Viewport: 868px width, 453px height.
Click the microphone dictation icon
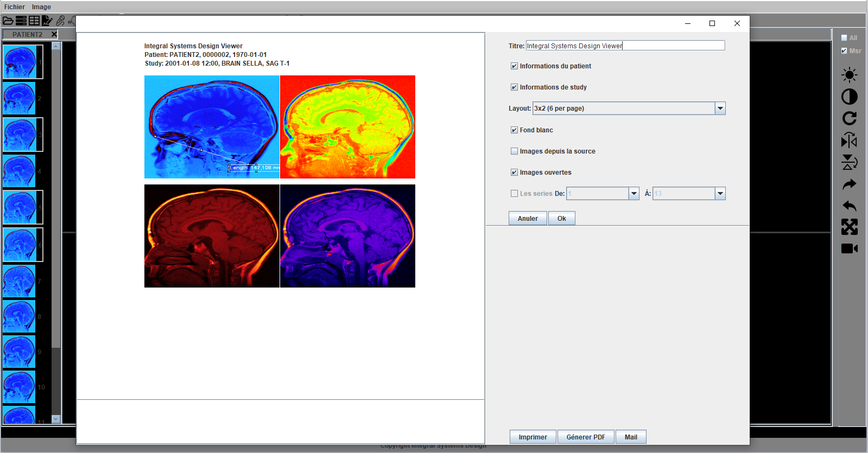[60, 21]
